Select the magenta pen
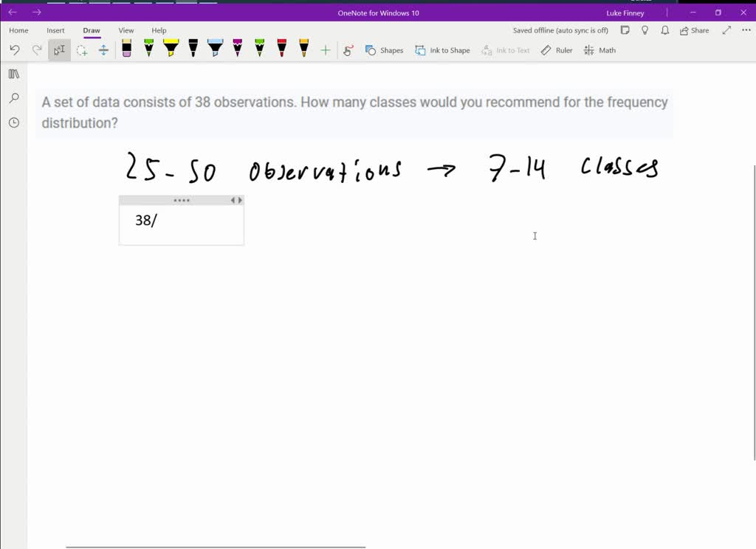 pyautogui.click(x=237, y=48)
